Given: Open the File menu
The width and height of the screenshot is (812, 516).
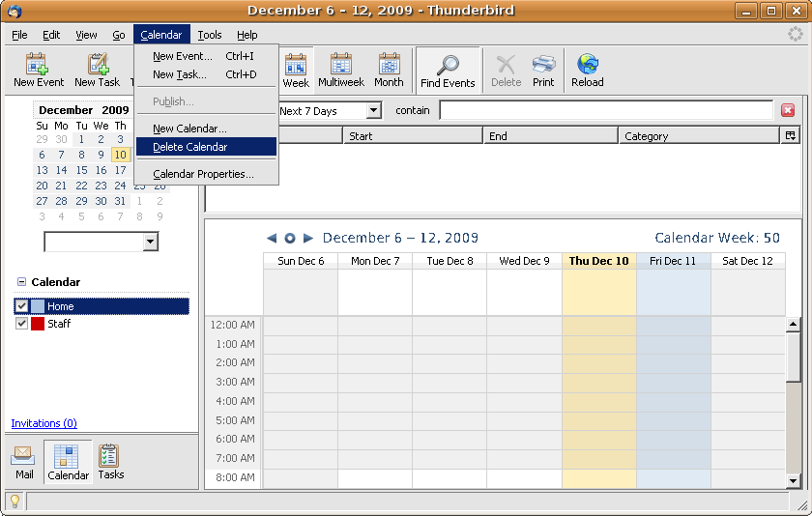Looking at the screenshot, I should 19,35.
